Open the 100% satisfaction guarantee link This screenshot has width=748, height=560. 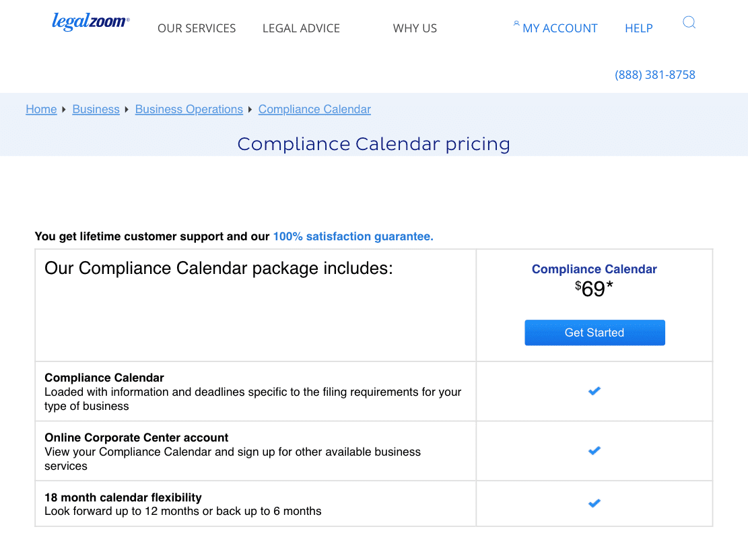353,237
